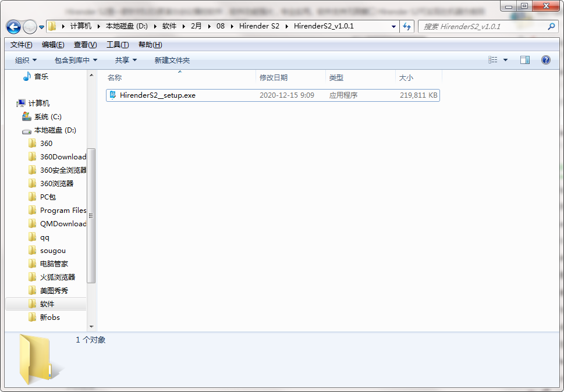Open the 电脑管家 folder

(54, 263)
